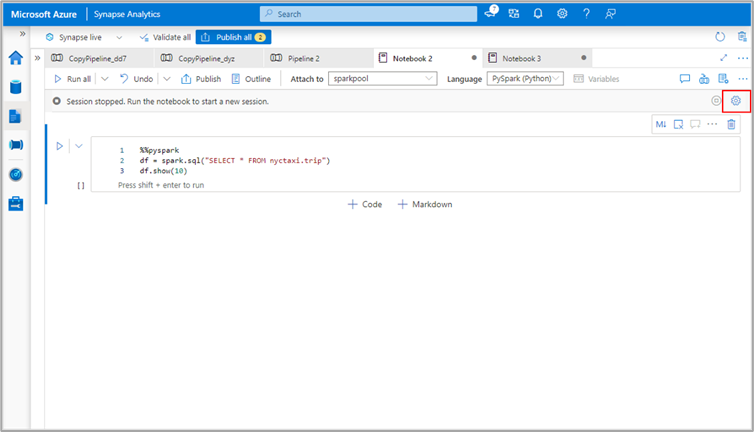Click the stop session circle icon

click(x=716, y=101)
